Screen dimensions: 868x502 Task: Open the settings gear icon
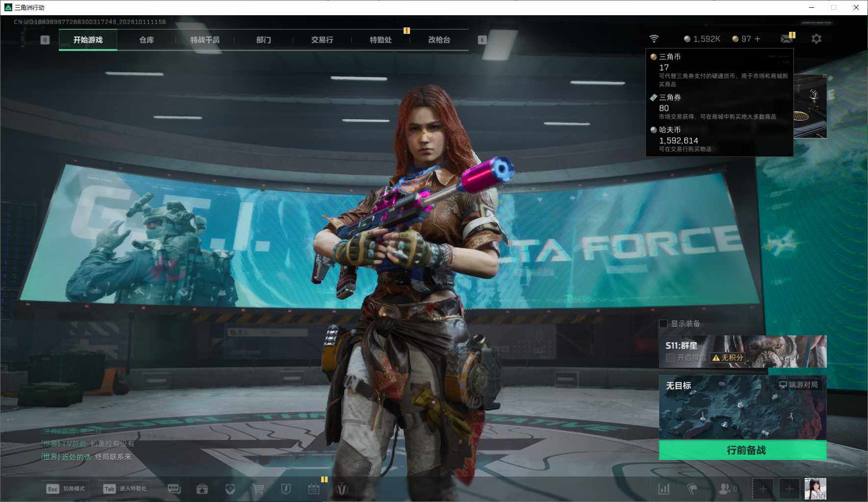pos(817,39)
